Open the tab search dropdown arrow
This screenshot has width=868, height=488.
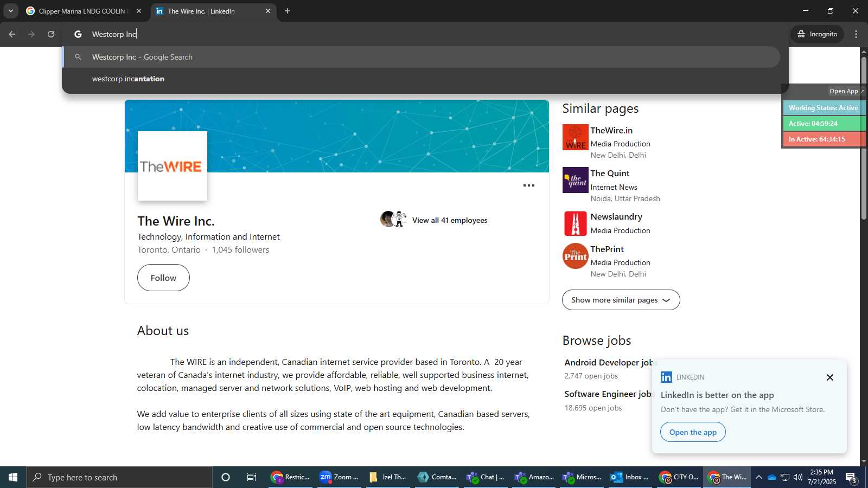pyautogui.click(x=10, y=11)
